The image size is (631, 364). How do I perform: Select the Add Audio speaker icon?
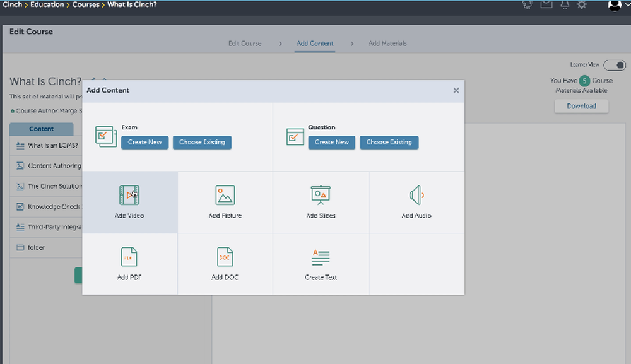pos(416,195)
